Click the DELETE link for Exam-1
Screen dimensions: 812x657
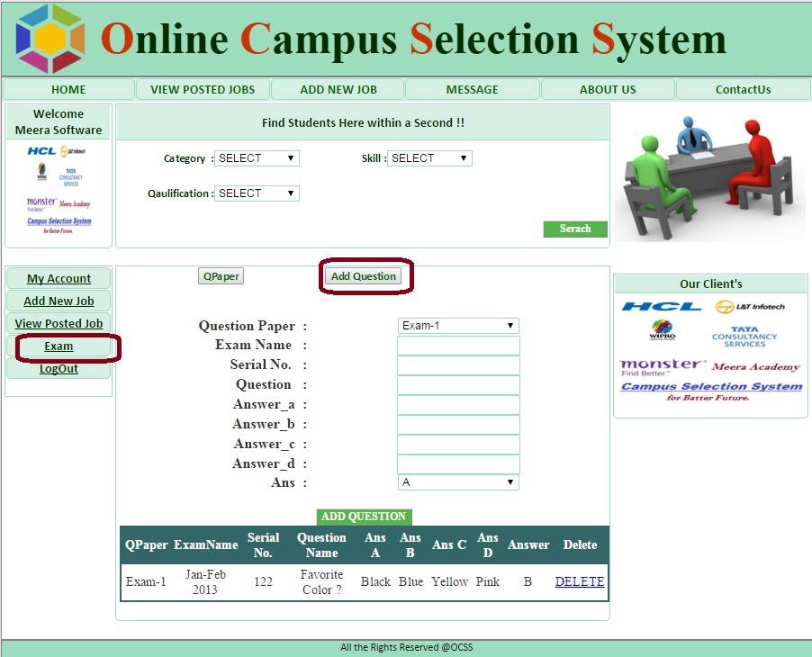pos(579,581)
